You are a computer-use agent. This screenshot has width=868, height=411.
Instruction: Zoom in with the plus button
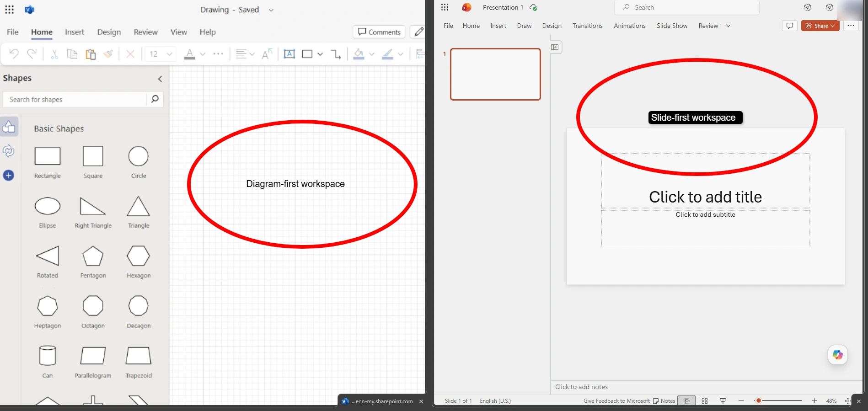coord(814,401)
